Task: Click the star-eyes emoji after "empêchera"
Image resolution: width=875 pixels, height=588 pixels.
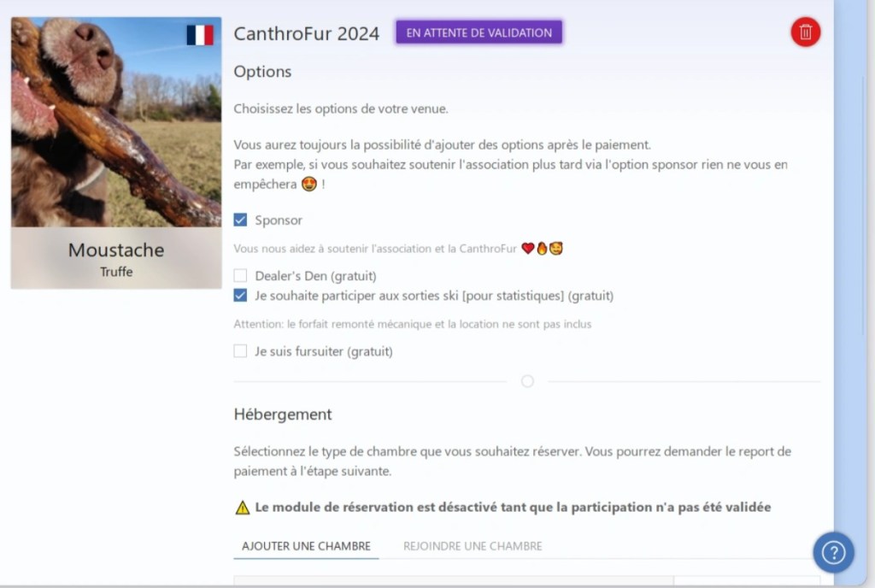Action: click(x=309, y=185)
